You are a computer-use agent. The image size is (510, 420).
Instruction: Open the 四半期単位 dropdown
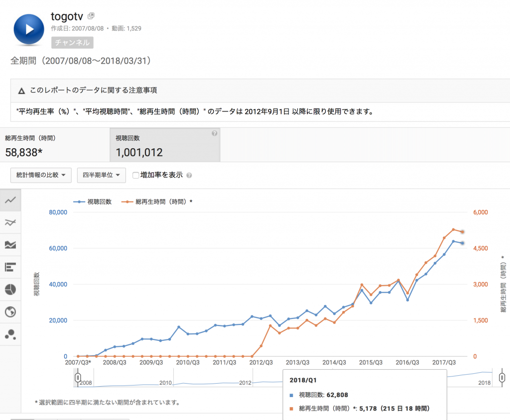tap(102, 175)
